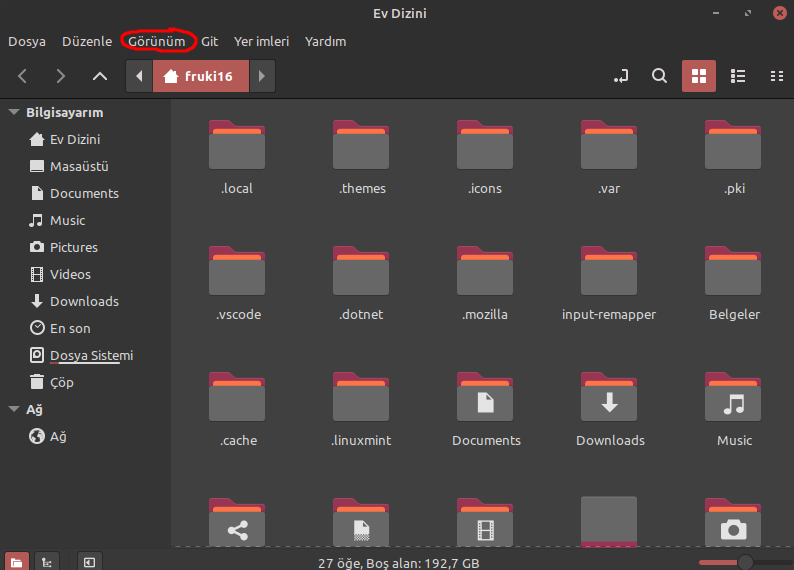Open the Yardım menu

pyautogui.click(x=326, y=42)
